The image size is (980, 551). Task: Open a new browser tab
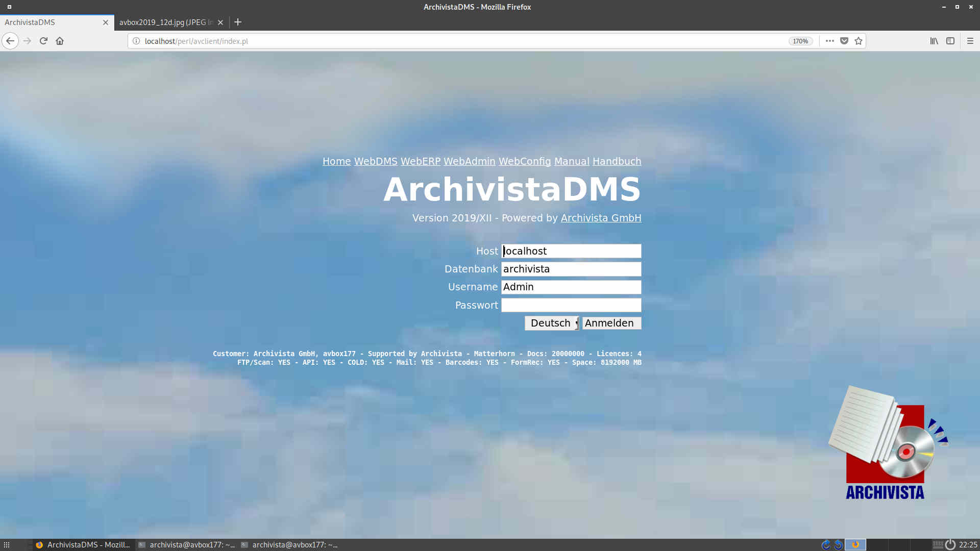(238, 22)
